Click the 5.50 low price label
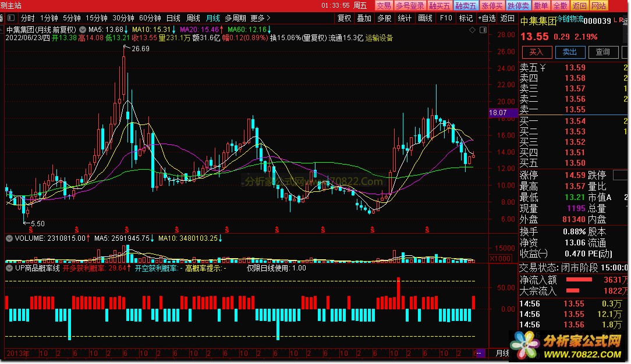The image size is (631, 364). pyautogui.click(x=38, y=224)
